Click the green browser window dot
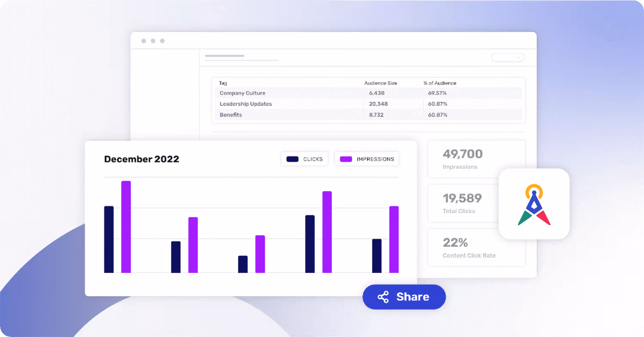This screenshot has height=337, width=644. pos(162,40)
